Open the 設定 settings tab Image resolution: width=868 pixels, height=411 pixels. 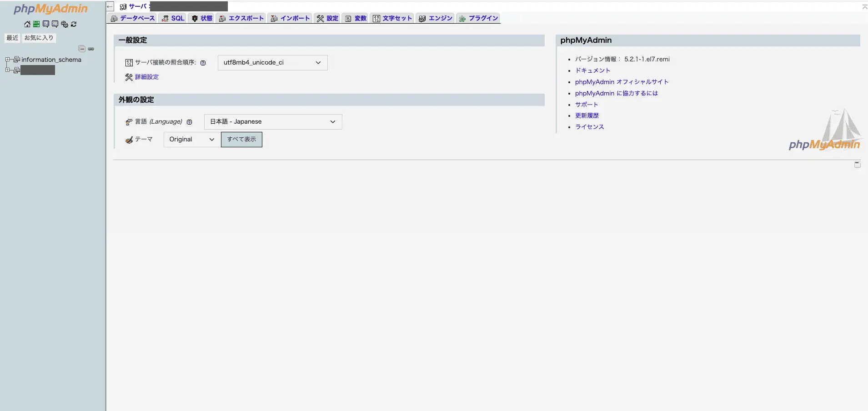[x=327, y=18]
